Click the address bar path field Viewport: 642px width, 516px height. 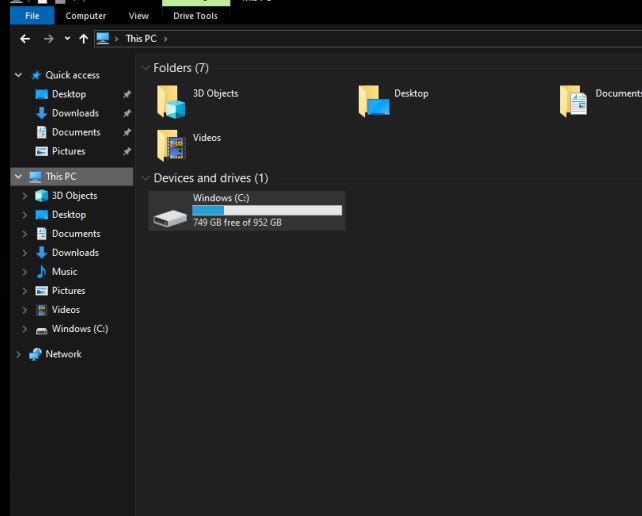(368, 39)
